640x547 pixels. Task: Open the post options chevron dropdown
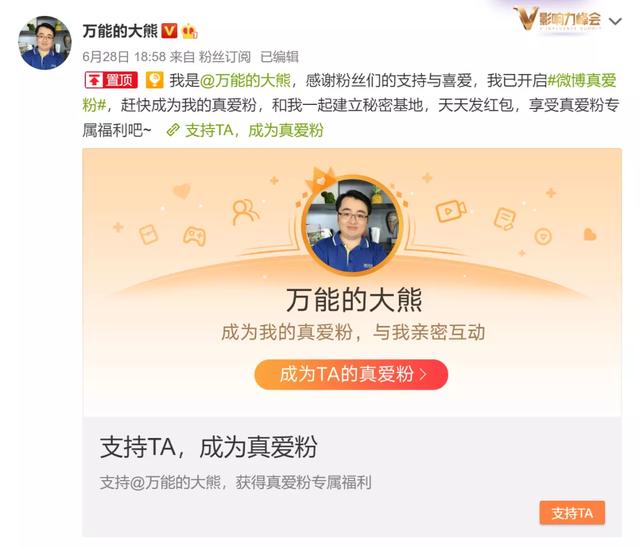pyautogui.click(x=615, y=21)
